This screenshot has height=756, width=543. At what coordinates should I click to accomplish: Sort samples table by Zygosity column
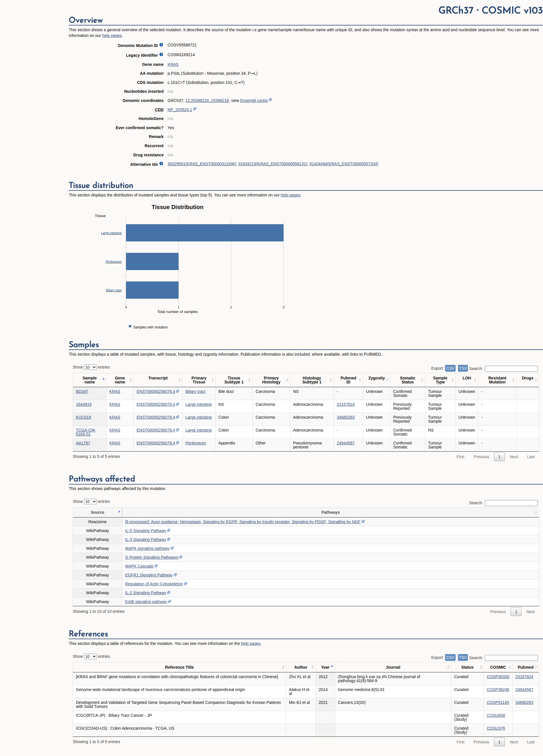coord(377,380)
